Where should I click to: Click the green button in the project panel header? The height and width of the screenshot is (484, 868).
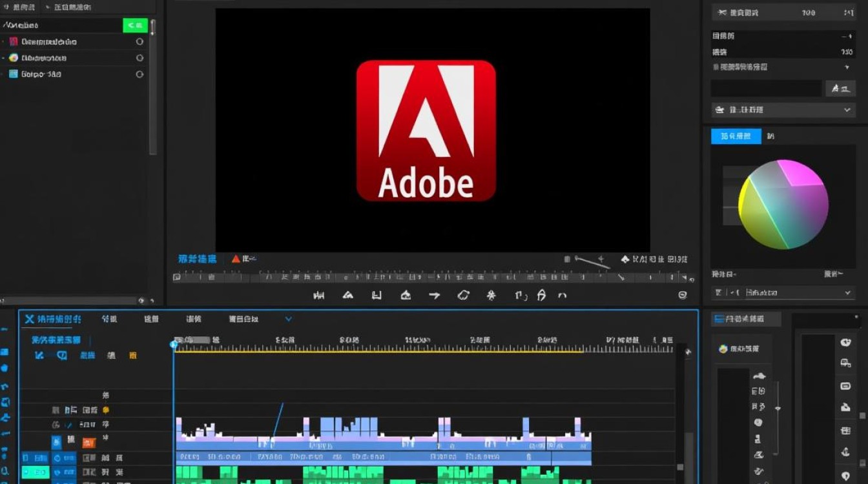[x=135, y=25]
